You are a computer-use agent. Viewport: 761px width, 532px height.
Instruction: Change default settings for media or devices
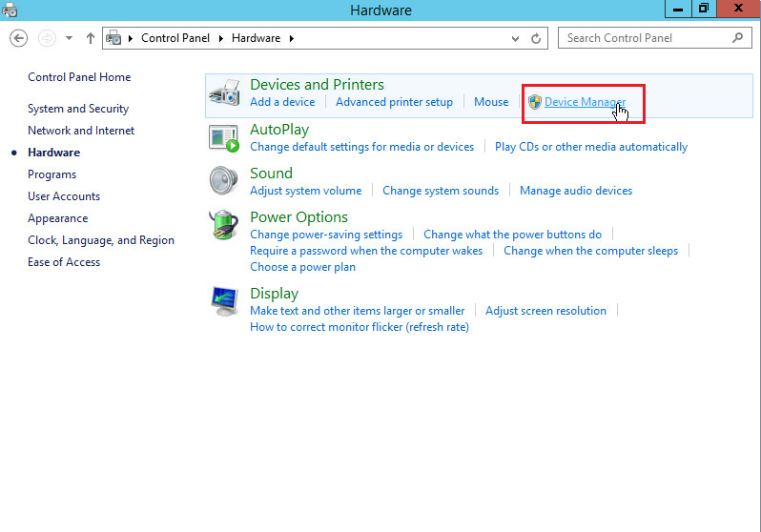pyautogui.click(x=362, y=147)
